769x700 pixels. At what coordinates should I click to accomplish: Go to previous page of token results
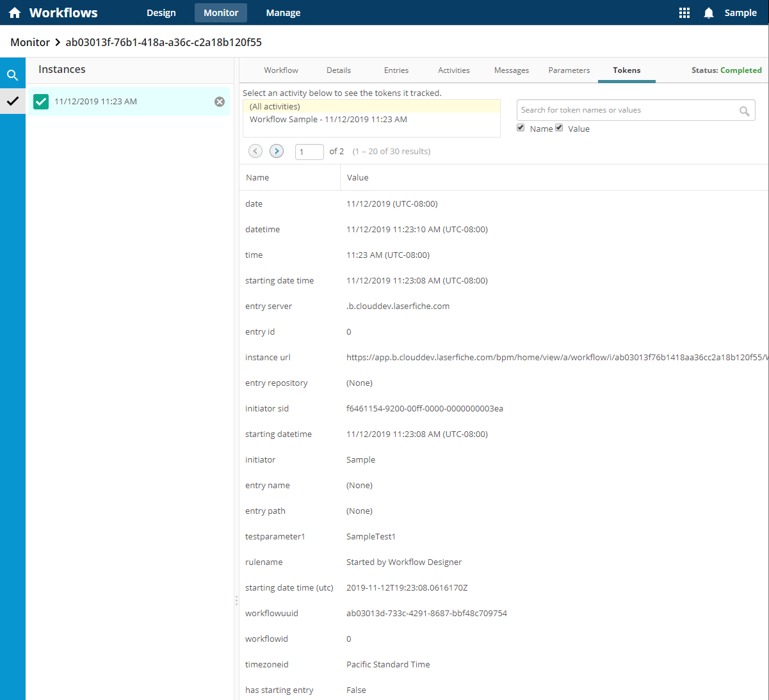coord(255,151)
